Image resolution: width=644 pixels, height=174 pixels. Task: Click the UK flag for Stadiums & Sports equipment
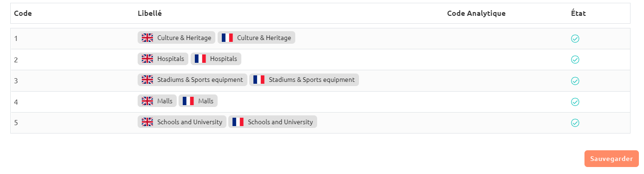pyautogui.click(x=147, y=80)
